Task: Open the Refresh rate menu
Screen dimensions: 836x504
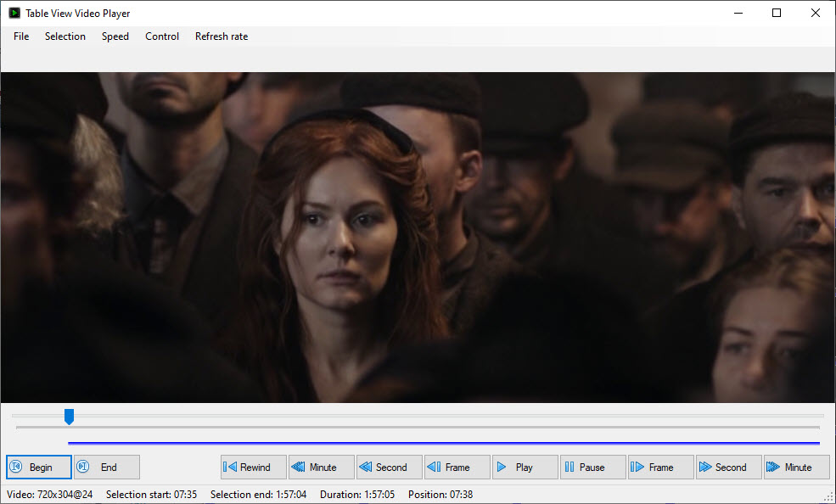Action: (x=222, y=36)
